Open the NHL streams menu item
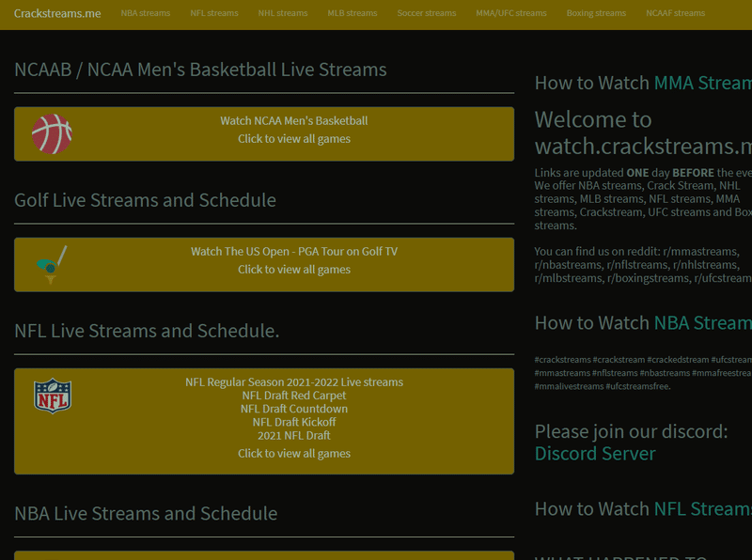 283,13
